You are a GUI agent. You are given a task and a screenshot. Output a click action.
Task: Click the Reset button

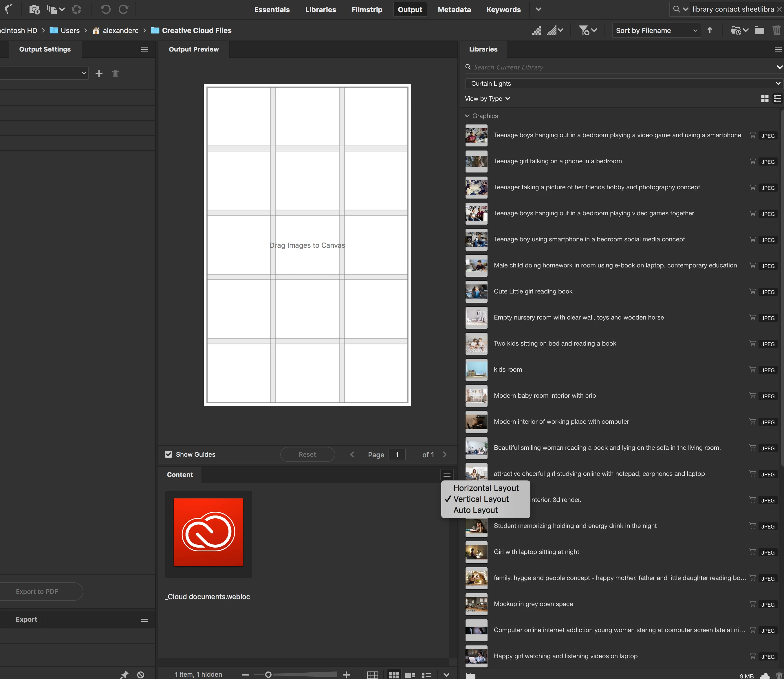307,454
